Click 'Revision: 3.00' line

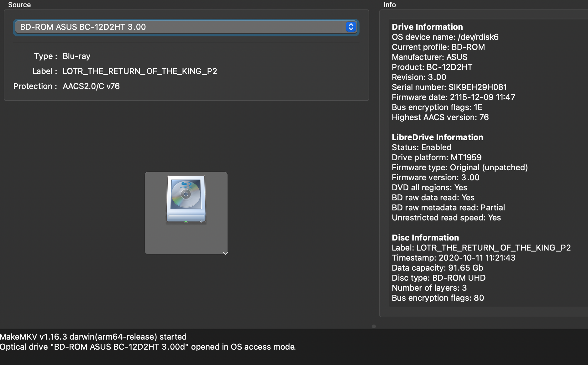coord(419,77)
